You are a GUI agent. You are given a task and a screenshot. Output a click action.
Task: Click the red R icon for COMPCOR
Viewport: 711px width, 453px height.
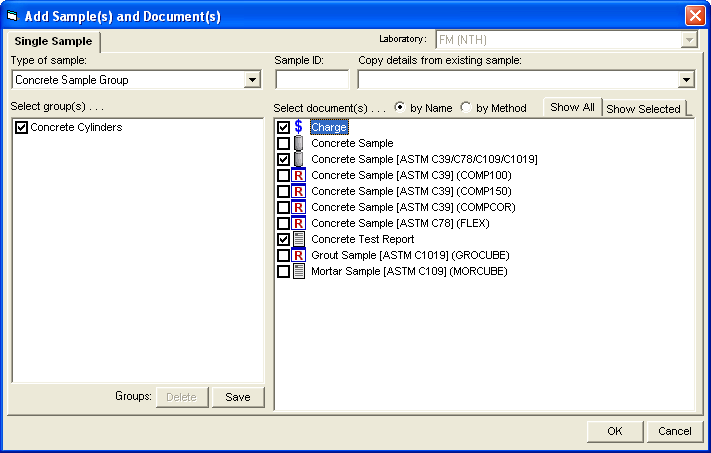tap(298, 207)
